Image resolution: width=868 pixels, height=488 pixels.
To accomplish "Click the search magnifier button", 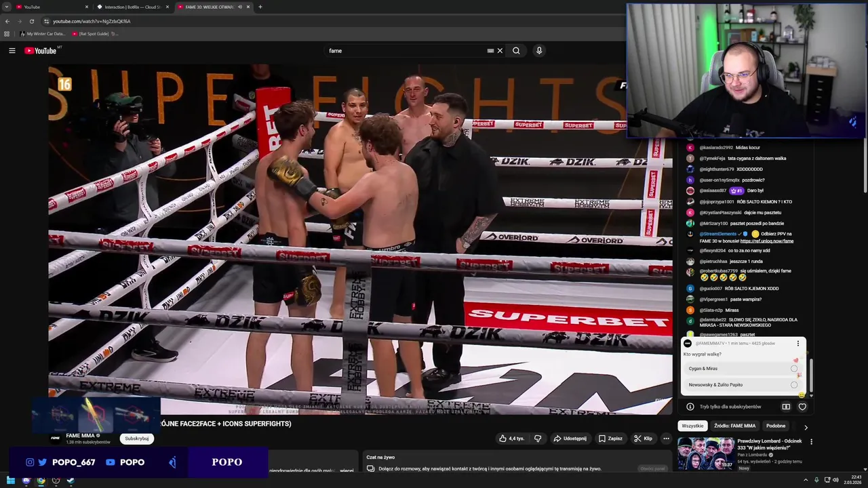I will tap(516, 51).
